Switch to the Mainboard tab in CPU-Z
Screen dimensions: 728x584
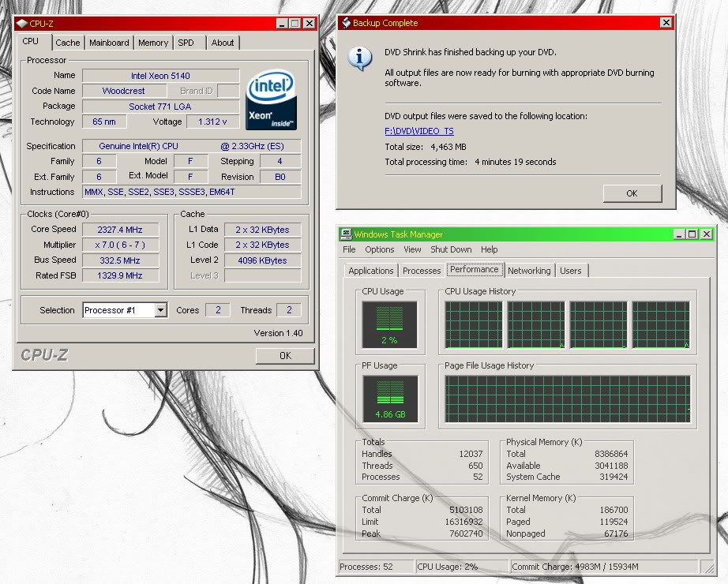[109, 43]
